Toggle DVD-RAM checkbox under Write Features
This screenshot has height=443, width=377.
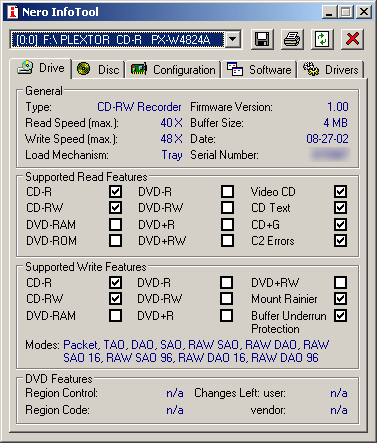[115, 315]
